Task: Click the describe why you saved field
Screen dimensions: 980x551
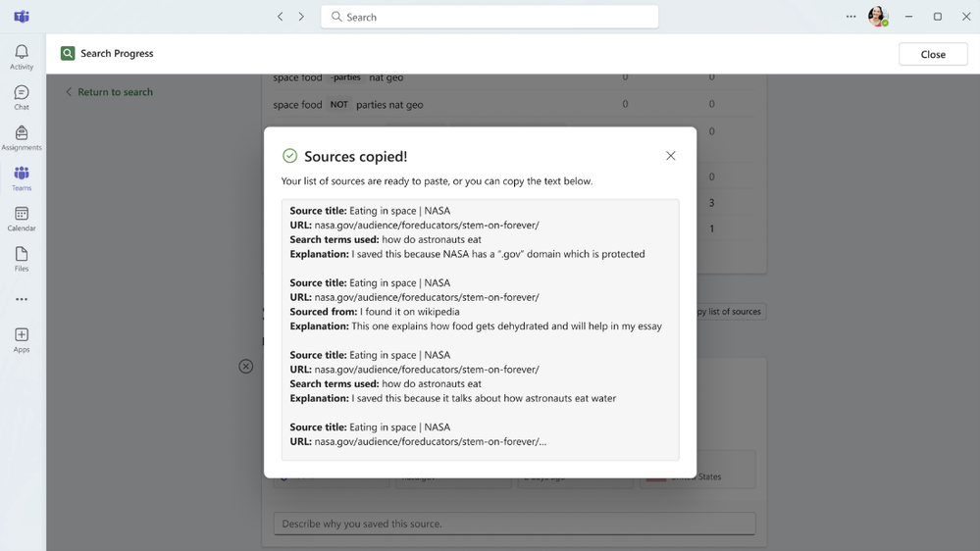Action: click(x=514, y=524)
